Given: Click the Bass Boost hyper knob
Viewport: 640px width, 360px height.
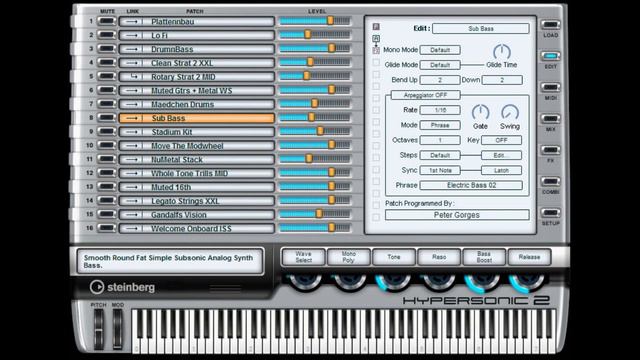Looking at the screenshot, I should tap(484, 281).
